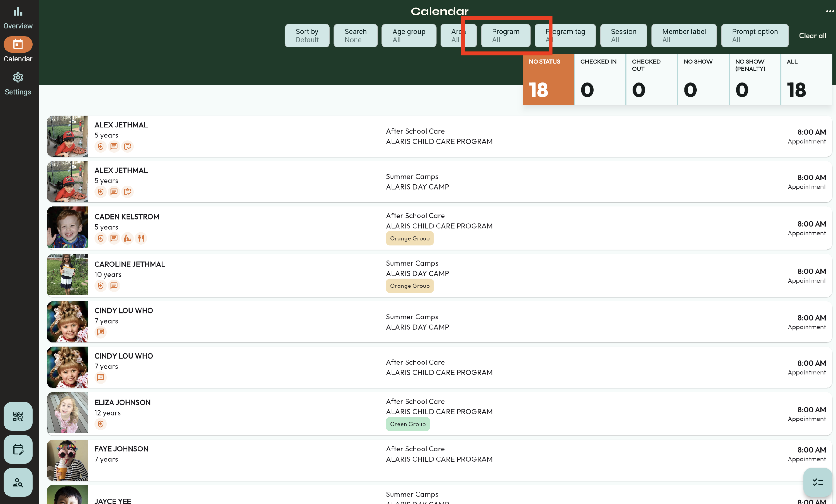Image resolution: width=836 pixels, height=504 pixels.
Task: Click Eliza Johnson's medical shield icon
Action: pos(100,424)
